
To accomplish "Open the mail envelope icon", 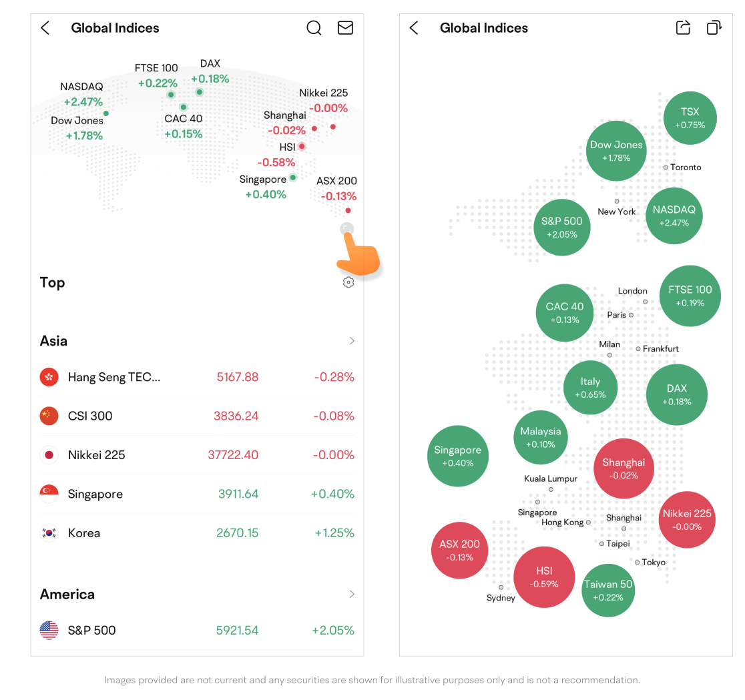I will coord(345,28).
